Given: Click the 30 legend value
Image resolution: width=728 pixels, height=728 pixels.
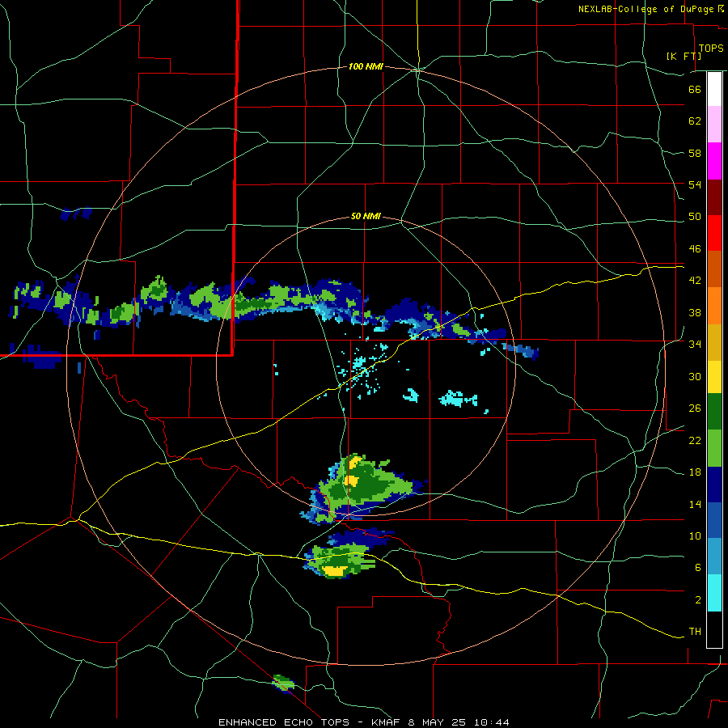Looking at the screenshot, I should 695,376.
